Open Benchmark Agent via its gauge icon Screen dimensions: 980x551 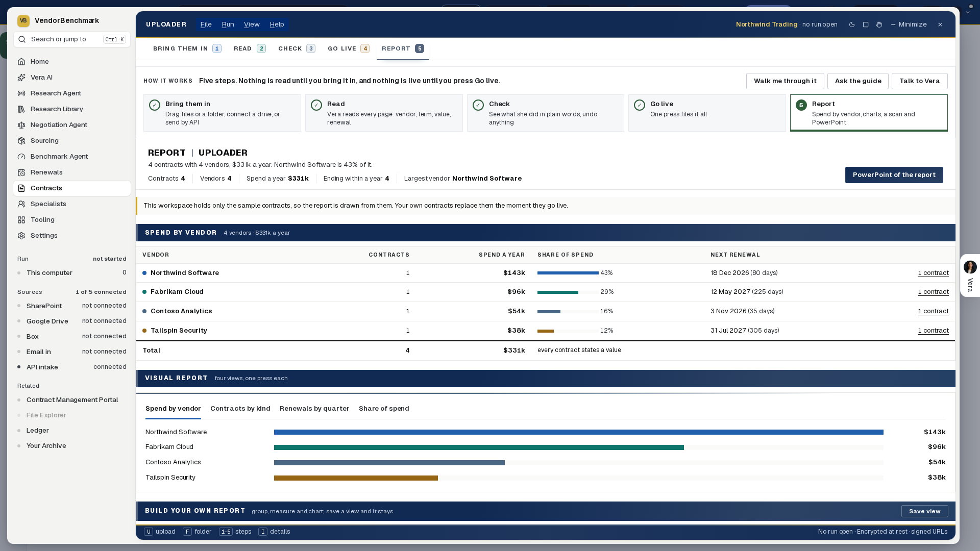21,157
